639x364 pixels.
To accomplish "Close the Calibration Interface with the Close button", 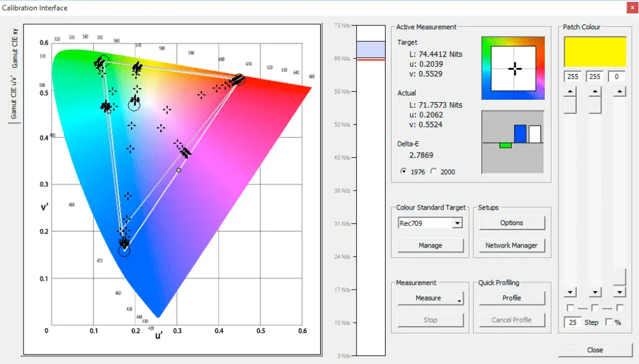I will [594, 350].
